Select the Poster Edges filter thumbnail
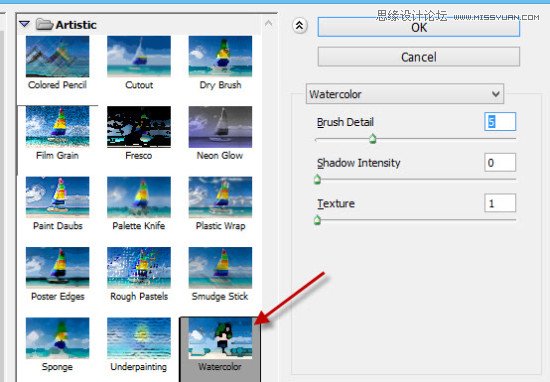 pyautogui.click(x=58, y=268)
